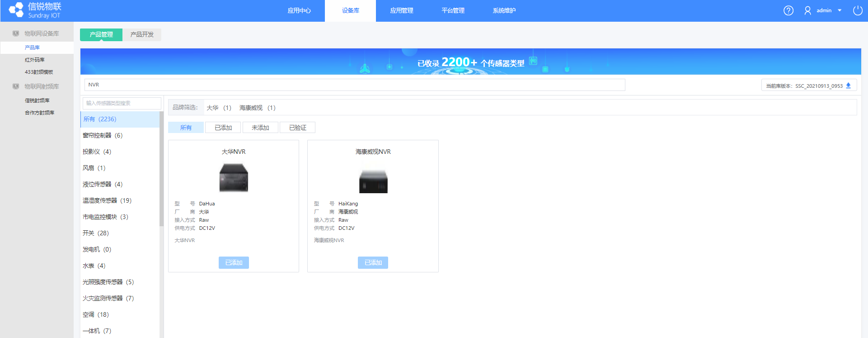Select the 设备库 top tab
The height and width of the screenshot is (338, 868).
(350, 10)
